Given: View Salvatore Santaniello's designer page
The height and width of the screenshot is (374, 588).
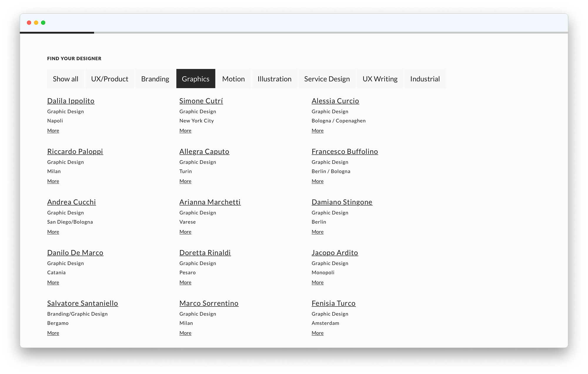Looking at the screenshot, I should tap(83, 303).
